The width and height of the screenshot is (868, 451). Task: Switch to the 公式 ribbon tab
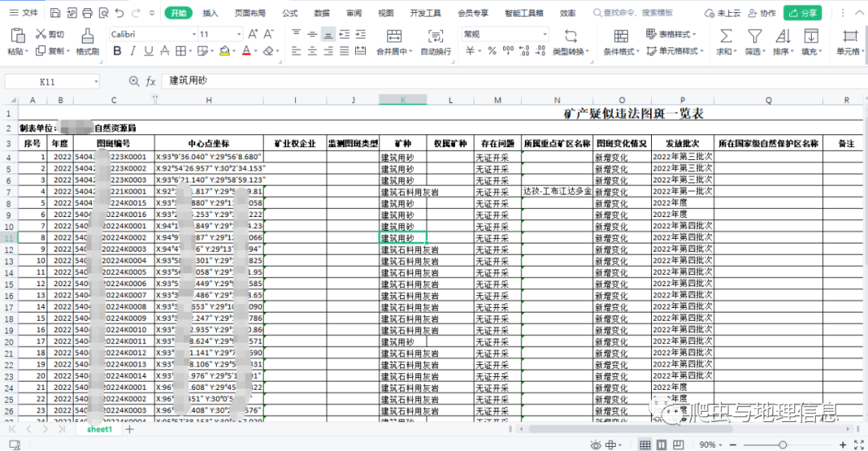(x=289, y=13)
